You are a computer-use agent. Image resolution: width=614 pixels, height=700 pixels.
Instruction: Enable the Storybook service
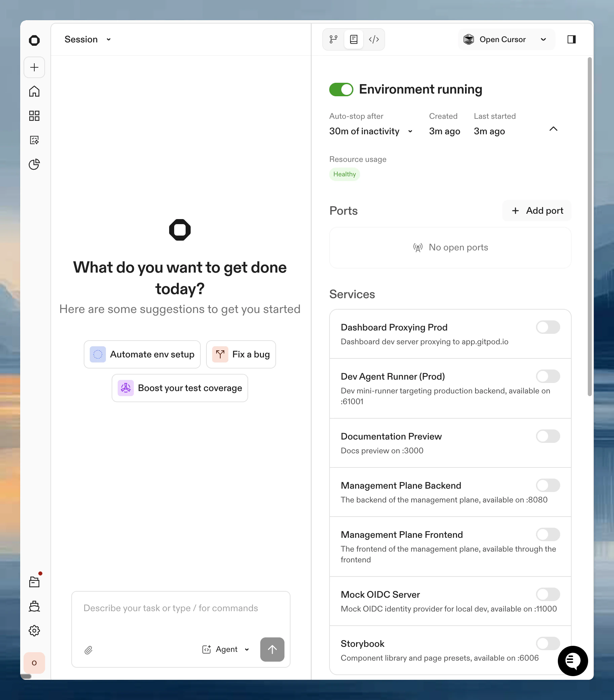pyautogui.click(x=548, y=643)
